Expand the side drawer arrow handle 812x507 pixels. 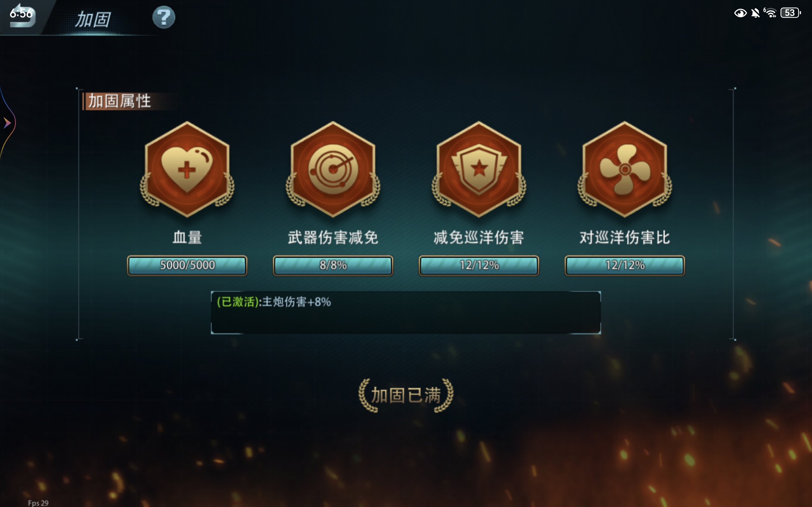click(x=7, y=123)
